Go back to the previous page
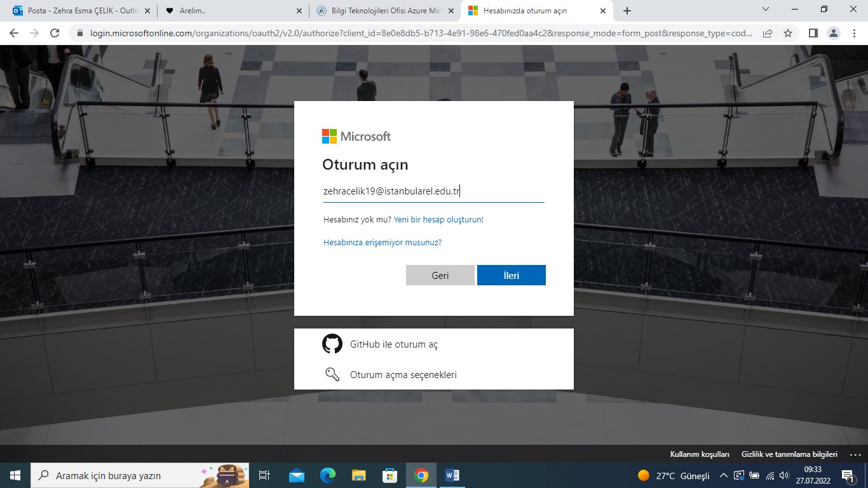Viewport: 868px width, 488px height. (14, 33)
